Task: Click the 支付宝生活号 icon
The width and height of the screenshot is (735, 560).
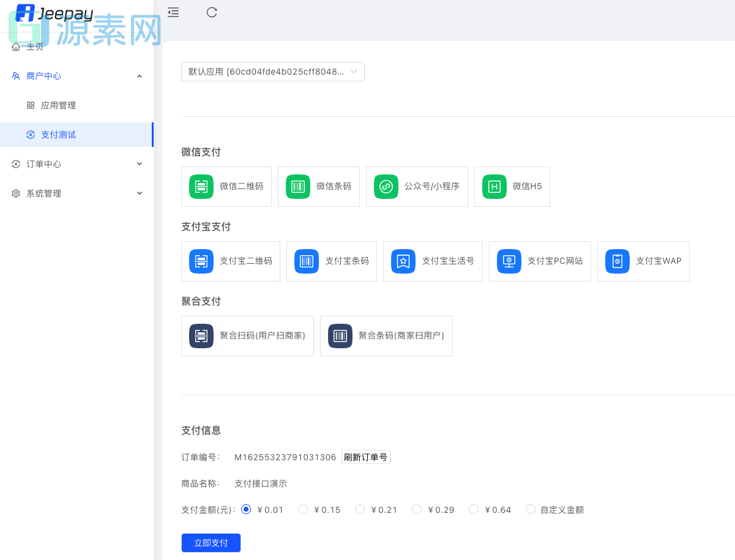Action: point(403,261)
